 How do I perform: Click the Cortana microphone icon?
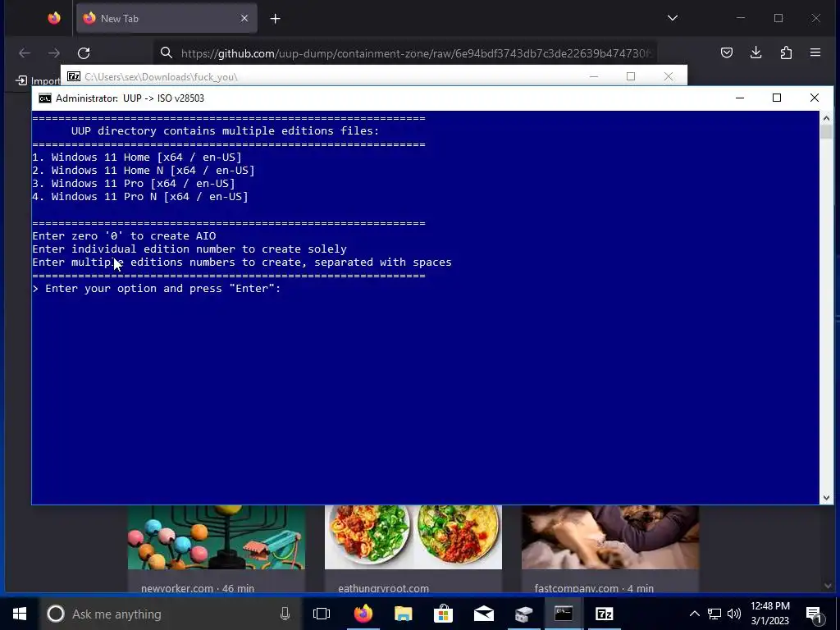[x=285, y=614]
